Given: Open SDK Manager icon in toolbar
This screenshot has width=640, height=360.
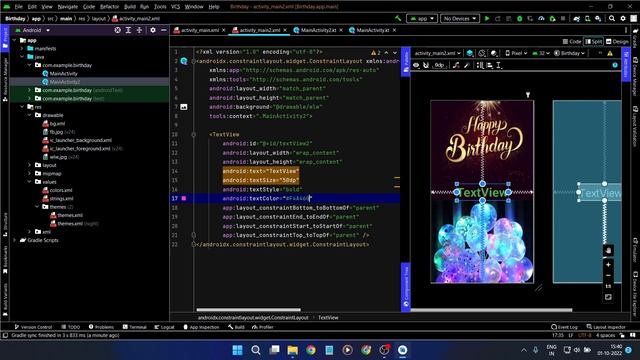Looking at the screenshot, I should click(x=598, y=18).
